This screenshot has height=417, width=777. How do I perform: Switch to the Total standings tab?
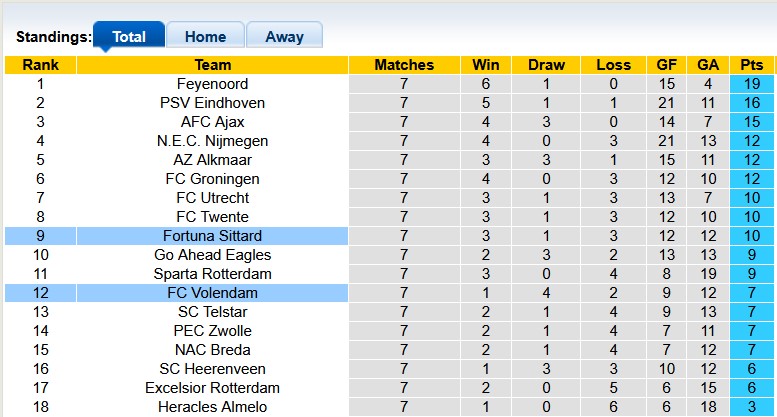pos(129,37)
